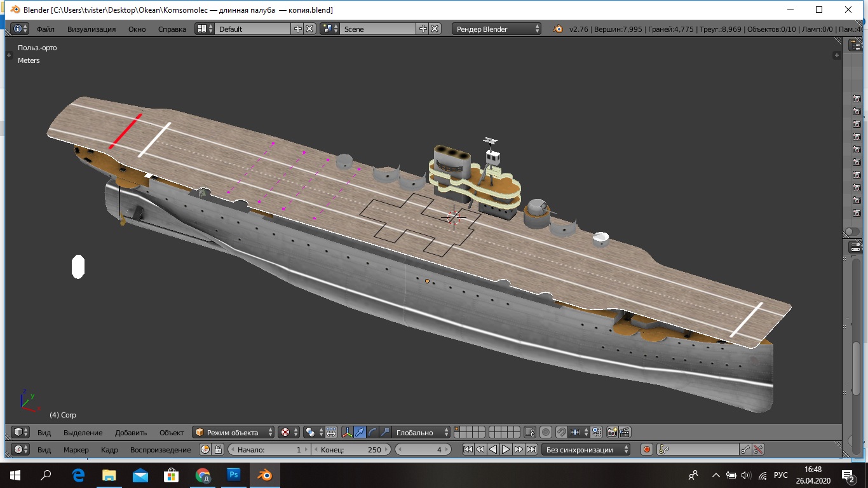Click the OpenGL render image camera icon

(x=612, y=432)
